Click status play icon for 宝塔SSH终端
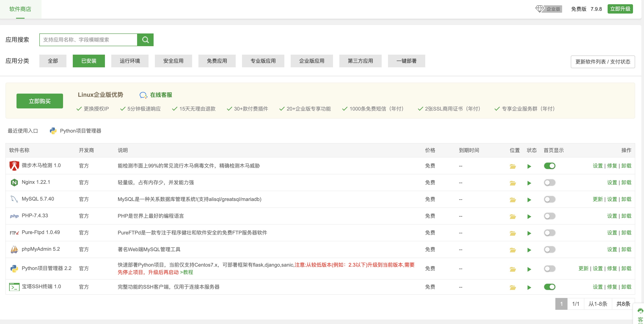Viewport: 644px width, 324px height. [x=529, y=288]
